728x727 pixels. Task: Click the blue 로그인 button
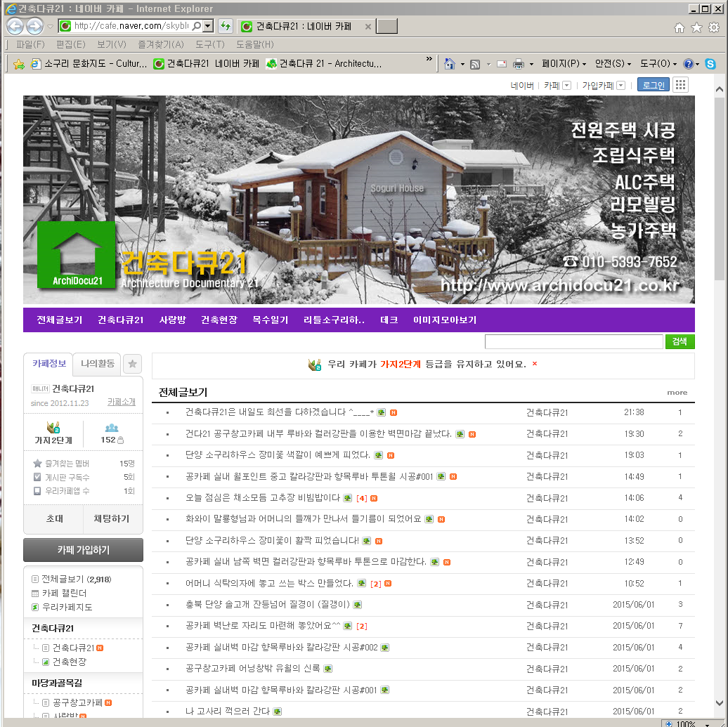click(653, 85)
